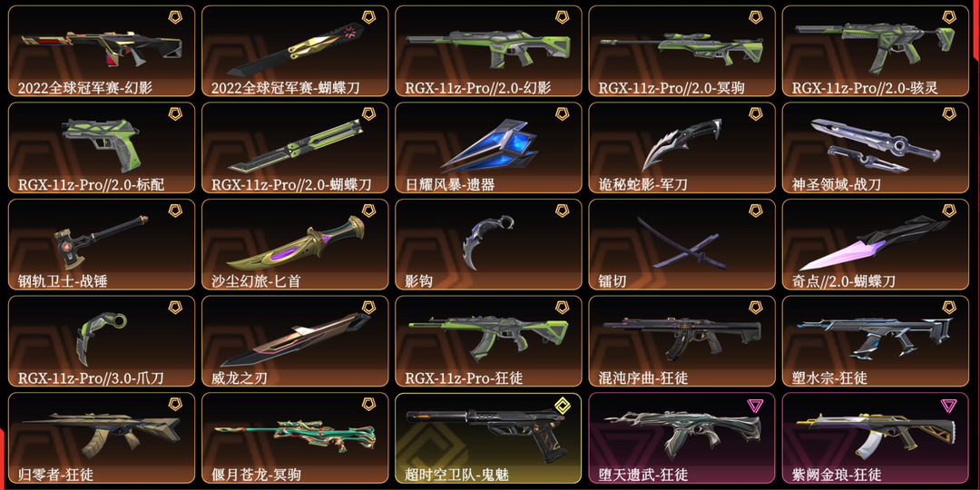The image size is (980, 490).
Task: Click tier badge on RGX-11z-Pro//2.0-幻影 card
Action: coord(563,17)
